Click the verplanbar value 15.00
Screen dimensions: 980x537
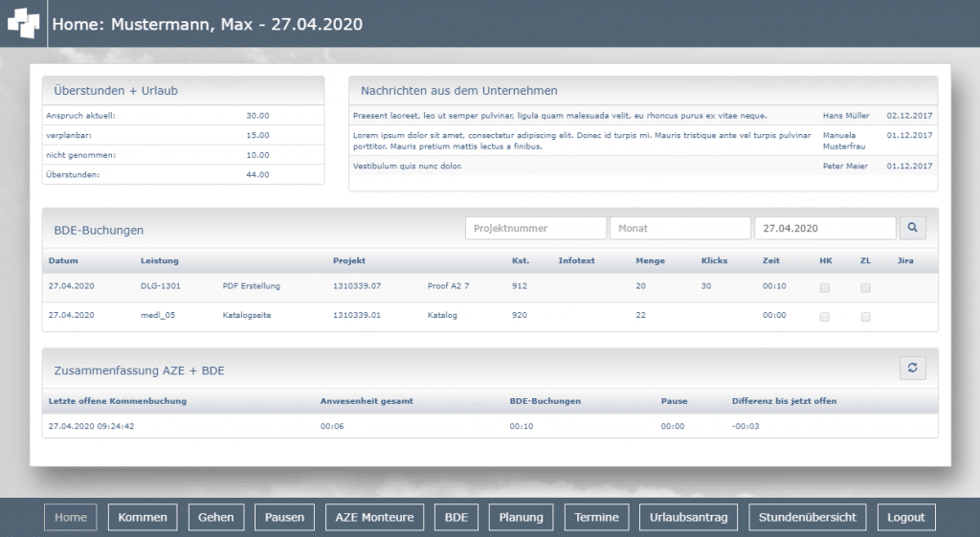pyautogui.click(x=257, y=135)
